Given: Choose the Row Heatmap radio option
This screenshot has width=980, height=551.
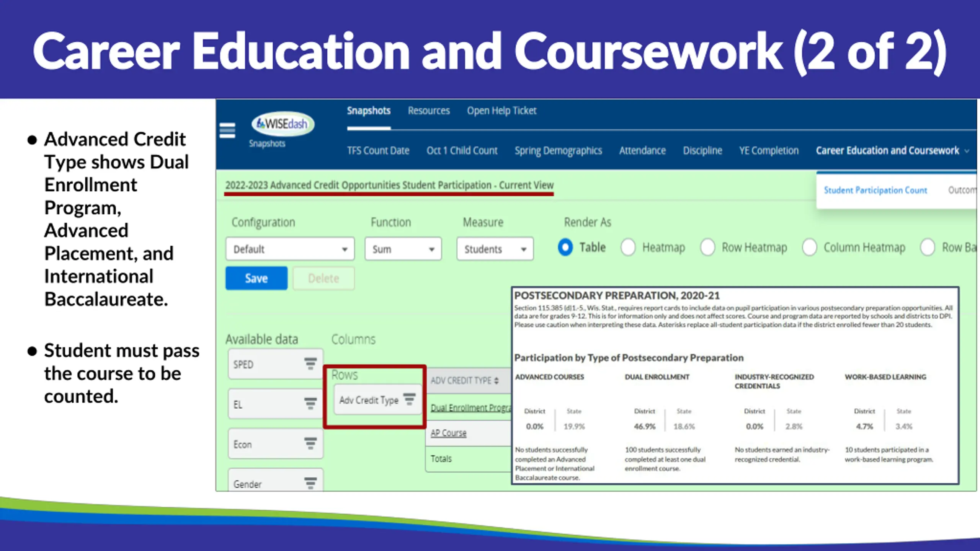Looking at the screenshot, I should 707,247.
